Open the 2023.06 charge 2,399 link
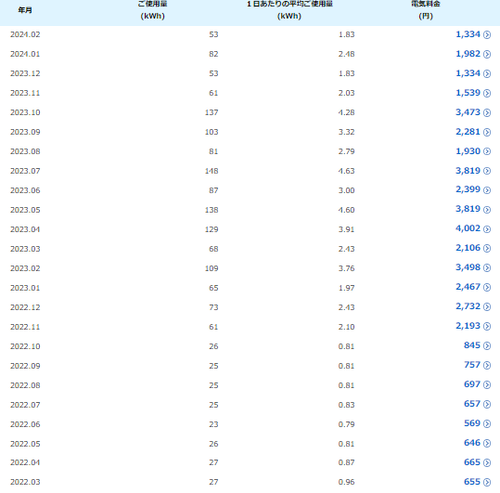This screenshot has height=493, width=500. 468,189
